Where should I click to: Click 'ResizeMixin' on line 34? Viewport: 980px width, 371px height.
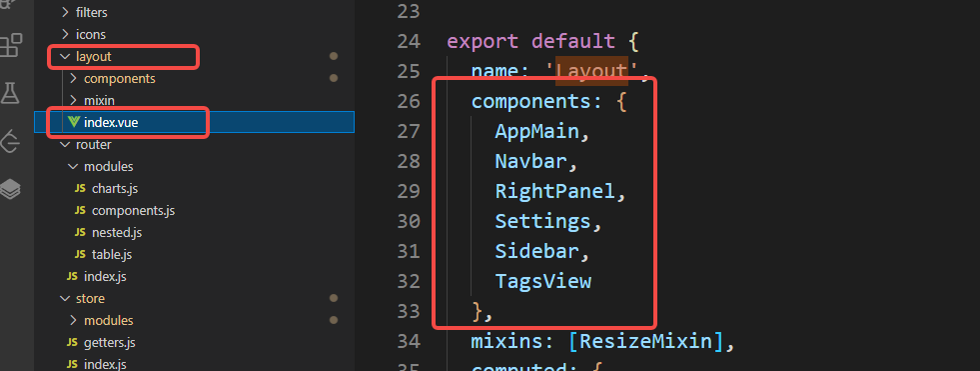pyautogui.click(x=647, y=342)
